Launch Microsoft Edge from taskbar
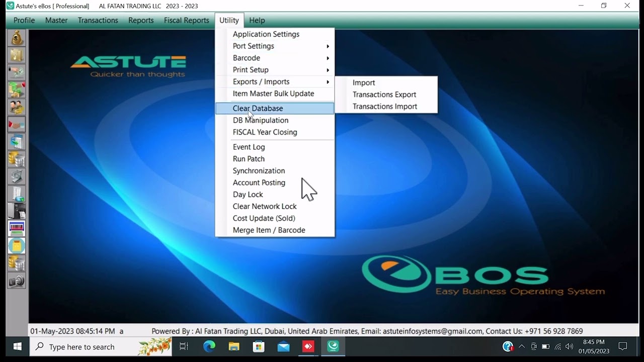 (x=209, y=346)
